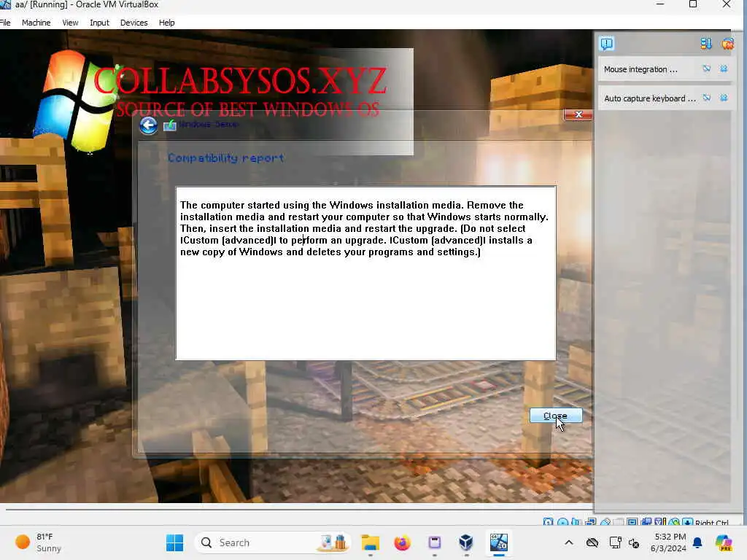This screenshot has height=560, width=747.
Task: Click the first small icon on Mouse integration row
Action: click(x=706, y=69)
